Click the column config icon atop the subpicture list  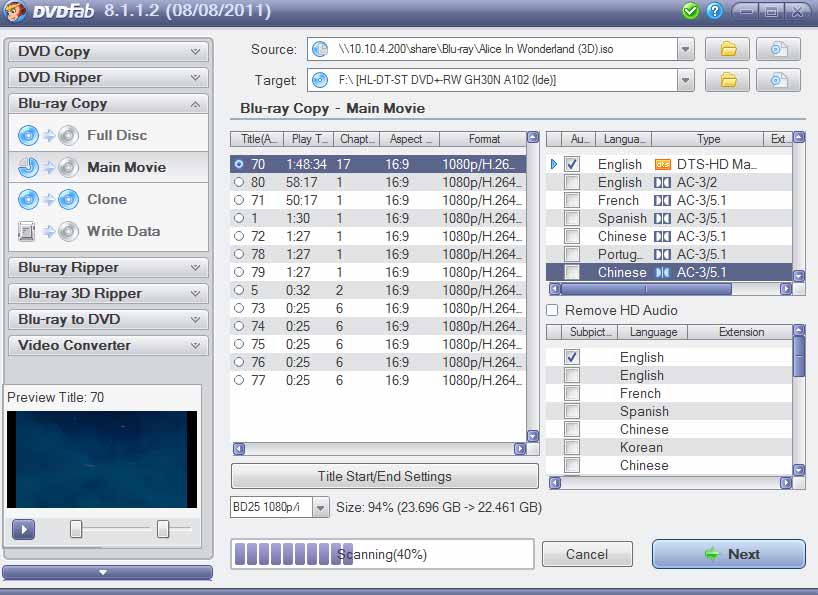pyautogui.click(x=799, y=330)
